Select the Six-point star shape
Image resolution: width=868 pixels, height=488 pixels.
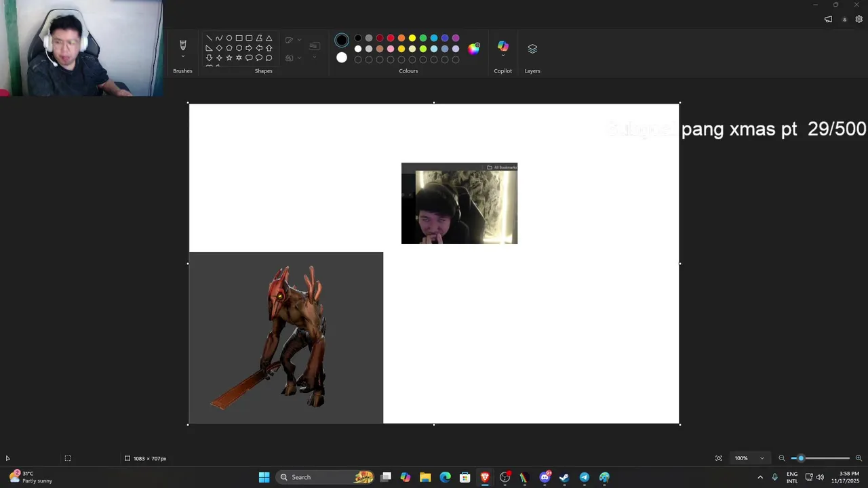click(239, 58)
